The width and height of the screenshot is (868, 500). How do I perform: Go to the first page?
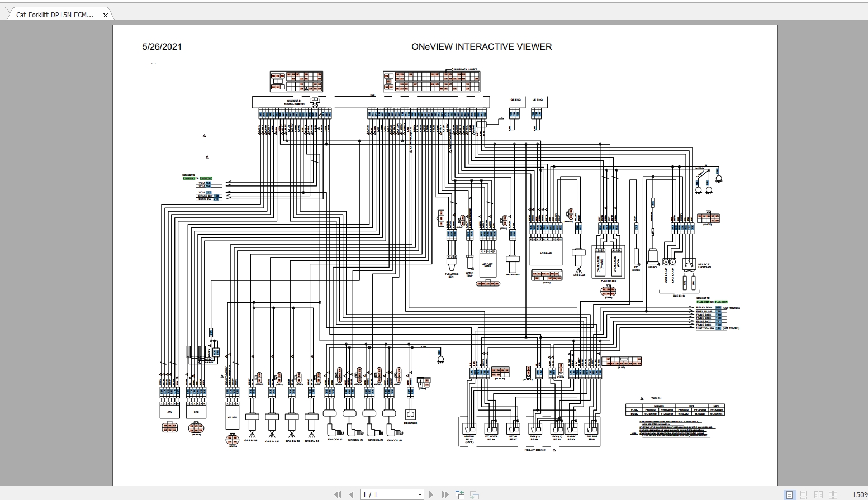[x=338, y=494]
